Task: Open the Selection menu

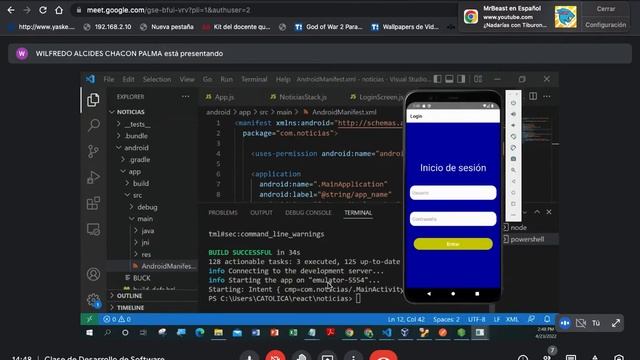Action: (x=157, y=79)
